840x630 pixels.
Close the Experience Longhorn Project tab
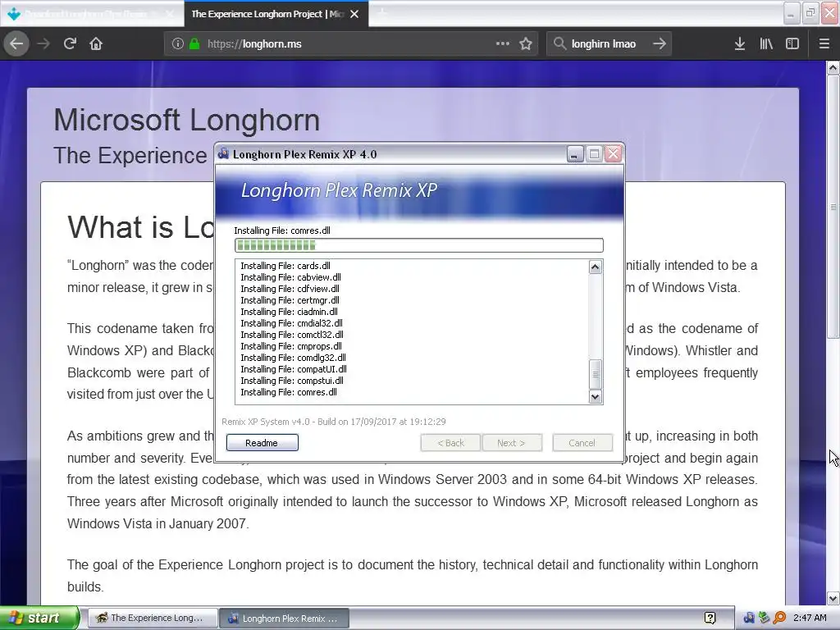pyautogui.click(x=354, y=14)
